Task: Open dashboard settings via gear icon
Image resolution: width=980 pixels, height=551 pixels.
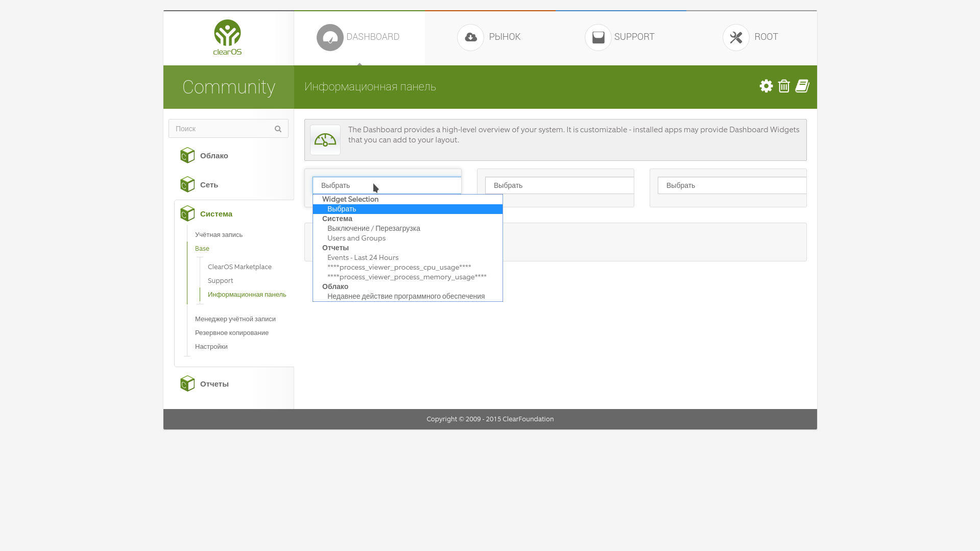Action: click(766, 86)
